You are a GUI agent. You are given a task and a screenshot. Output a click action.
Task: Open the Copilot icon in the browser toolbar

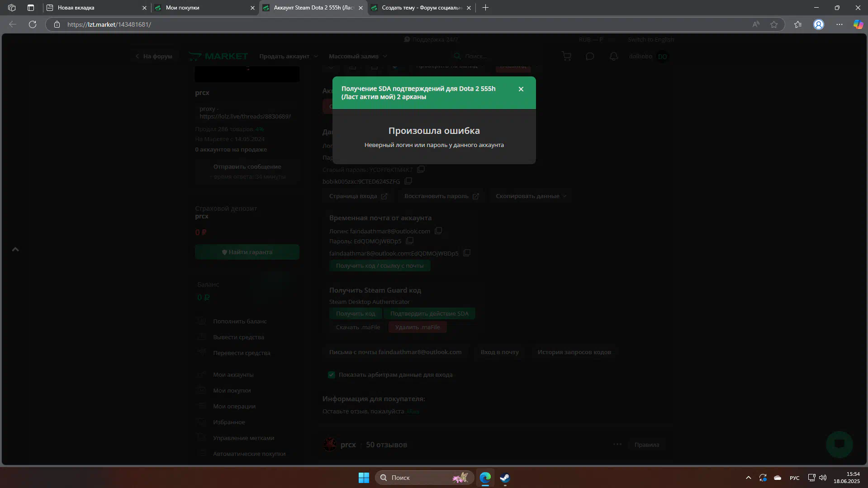(858, 24)
